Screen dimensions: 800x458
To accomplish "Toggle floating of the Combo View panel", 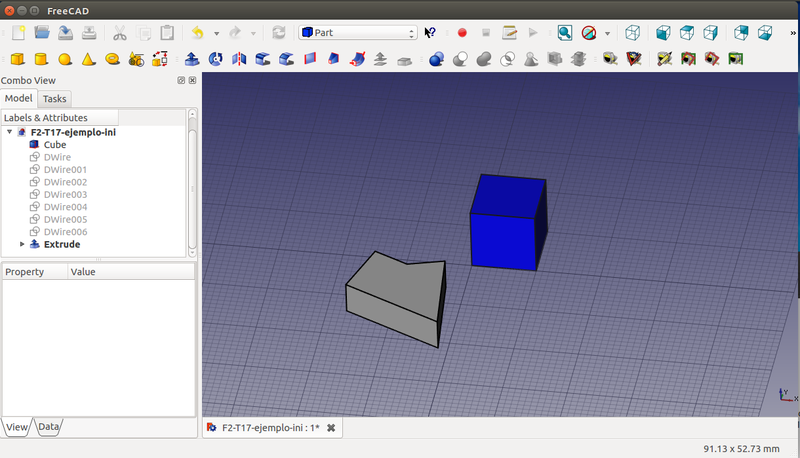I will tap(181, 80).
